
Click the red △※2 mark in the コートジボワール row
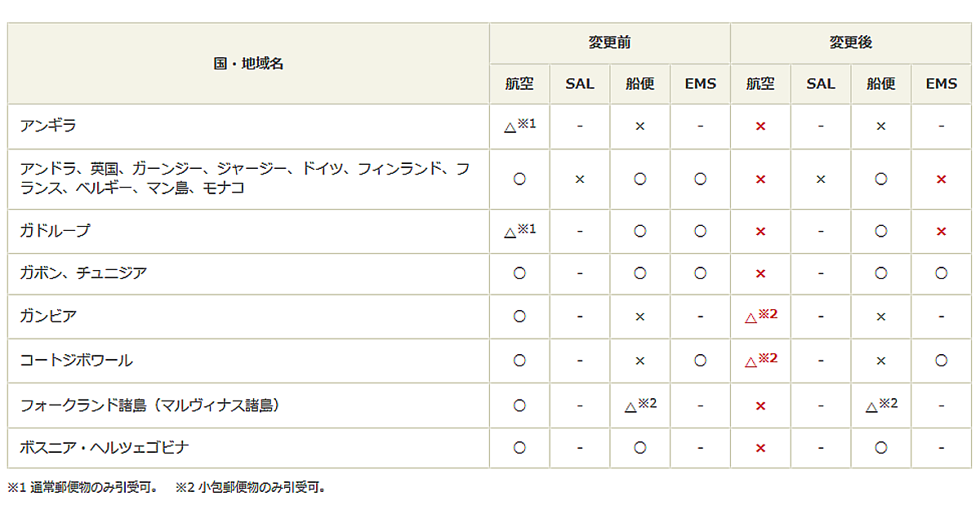click(x=760, y=360)
